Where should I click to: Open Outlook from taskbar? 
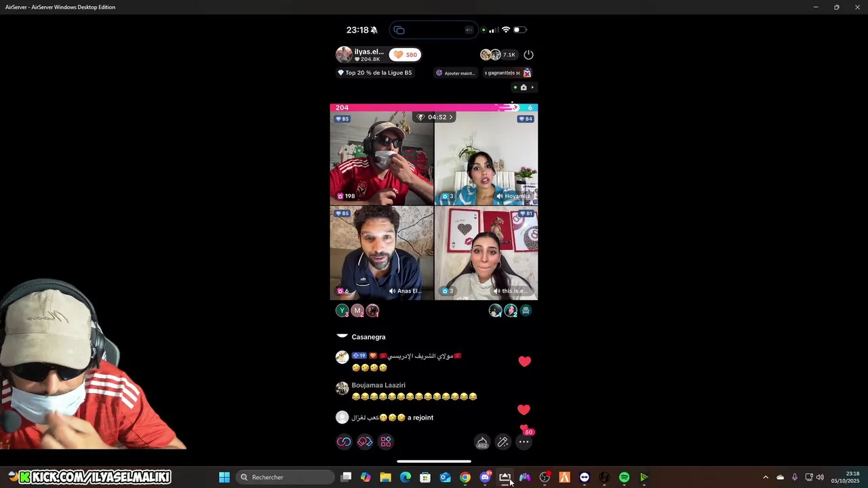click(x=445, y=477)
